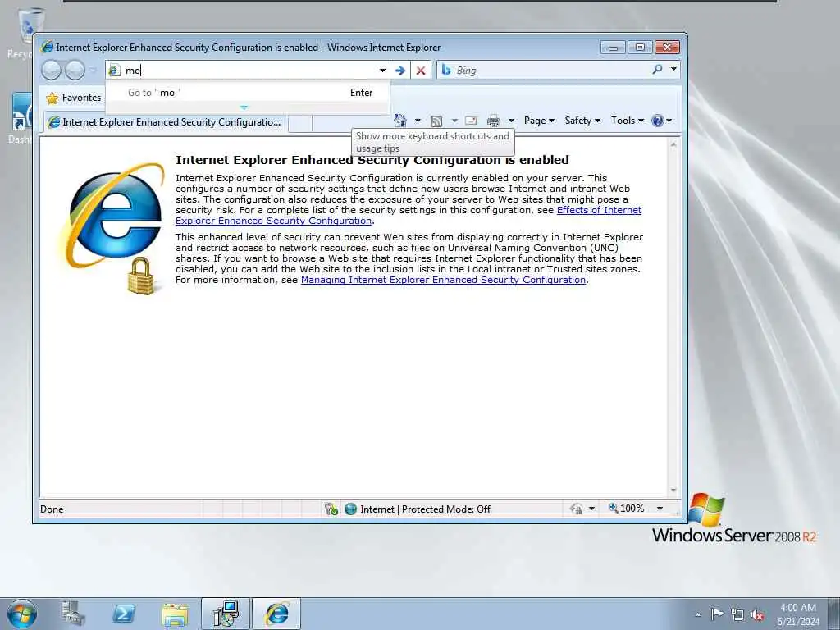Click the Help question mark icon

(657, 121)
